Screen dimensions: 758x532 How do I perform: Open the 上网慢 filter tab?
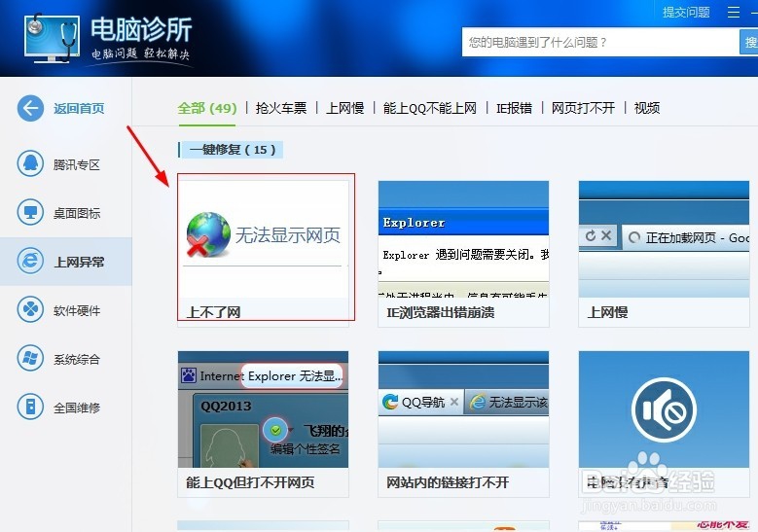[x=344, y=108]
